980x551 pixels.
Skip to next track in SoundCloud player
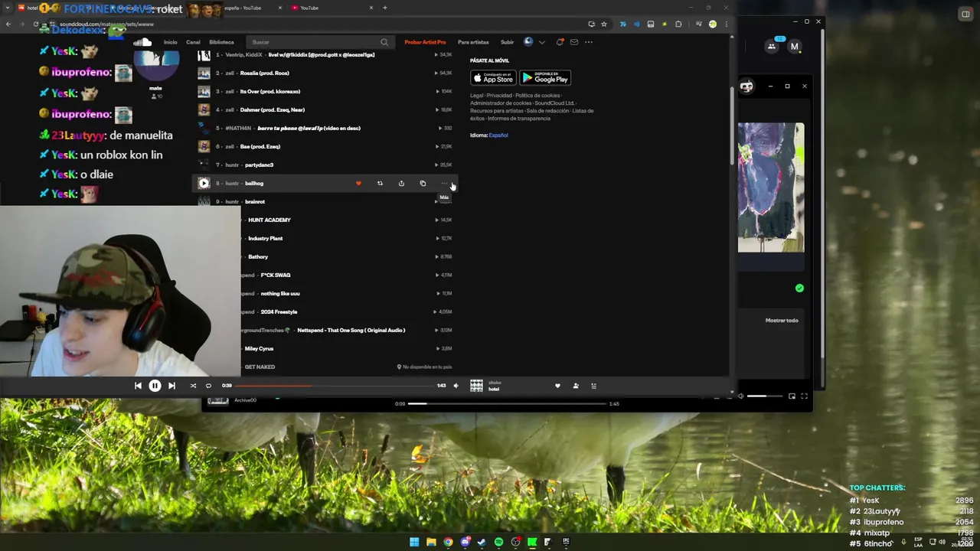(x=171, y=386)
